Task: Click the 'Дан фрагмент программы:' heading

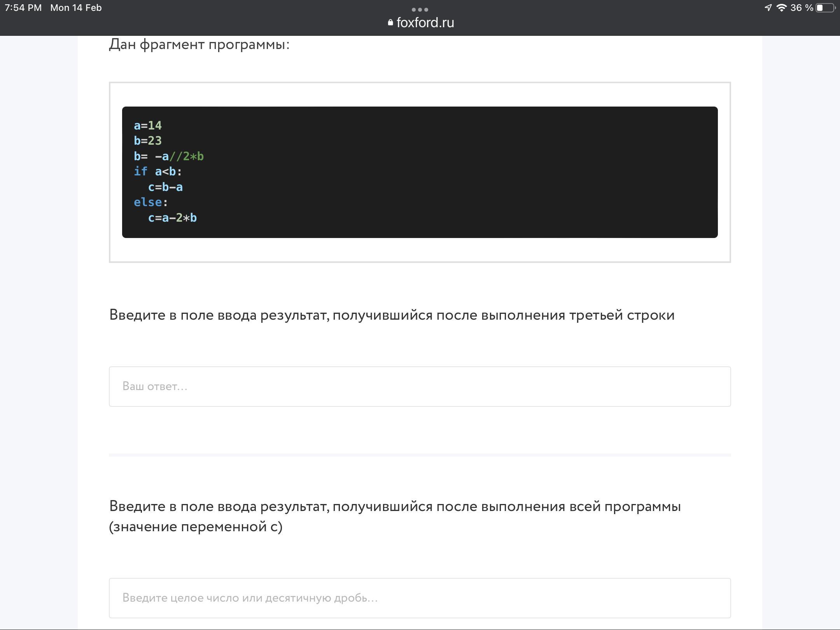Action: pyautogui.click(x=199, y=44)
